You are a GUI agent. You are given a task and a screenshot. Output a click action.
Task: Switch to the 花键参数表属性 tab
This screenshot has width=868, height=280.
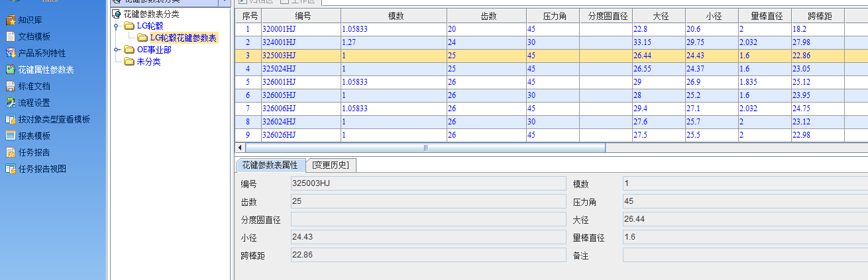point(270,165)
